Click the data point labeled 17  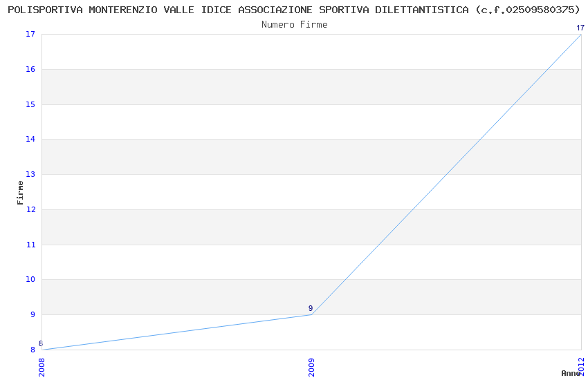[580, 35]
